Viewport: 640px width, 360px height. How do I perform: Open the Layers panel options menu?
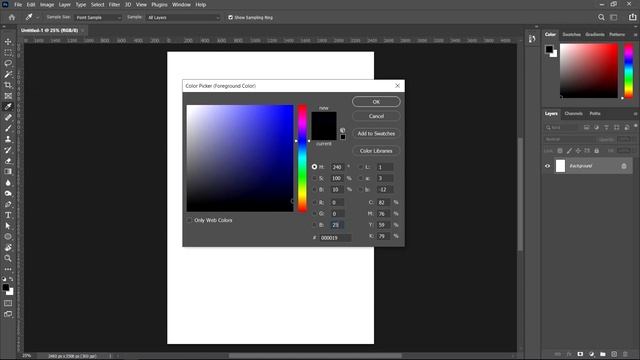pos(636,113)
